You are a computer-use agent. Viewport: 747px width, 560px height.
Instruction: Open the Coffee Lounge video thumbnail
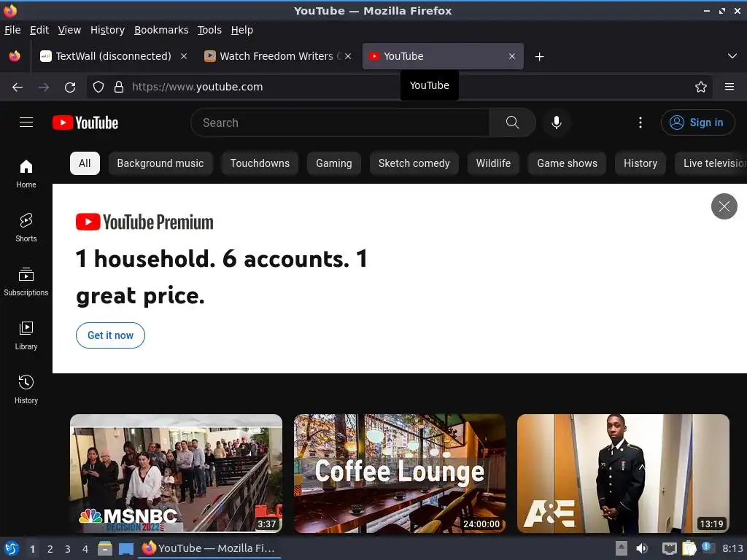[x=399, y=473]
